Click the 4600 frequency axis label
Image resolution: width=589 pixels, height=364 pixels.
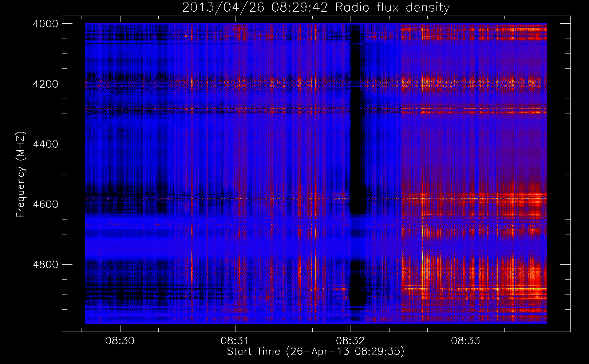(x=46, y=204)
